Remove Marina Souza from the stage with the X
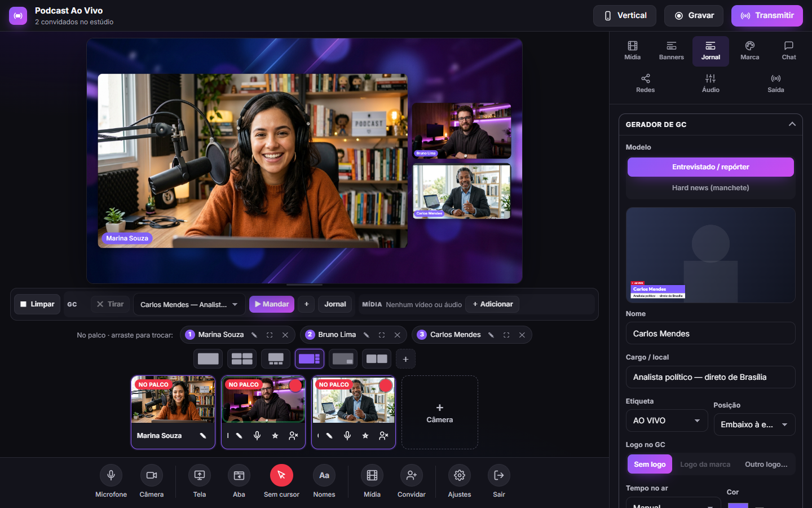The image size is (812, 508). [285, 335]
